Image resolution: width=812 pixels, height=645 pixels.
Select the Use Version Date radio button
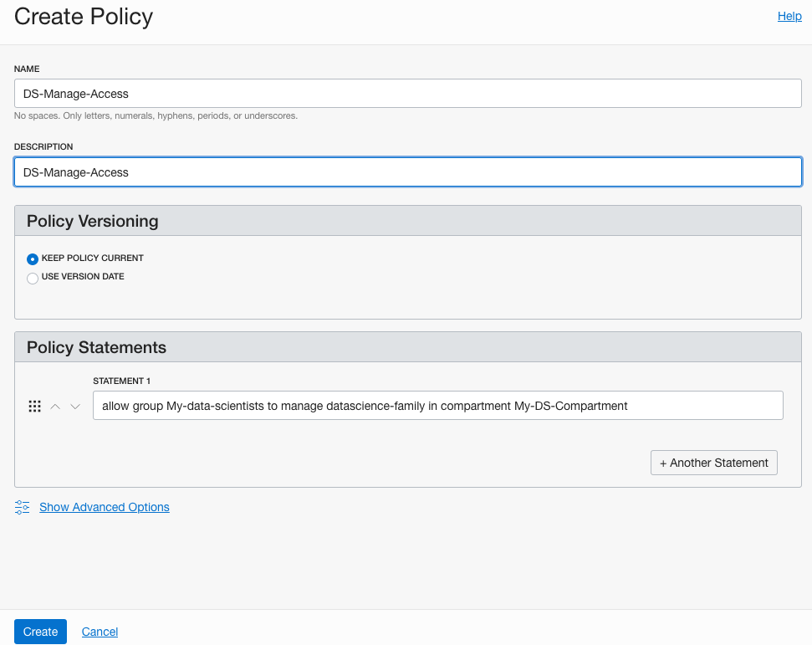33,278
